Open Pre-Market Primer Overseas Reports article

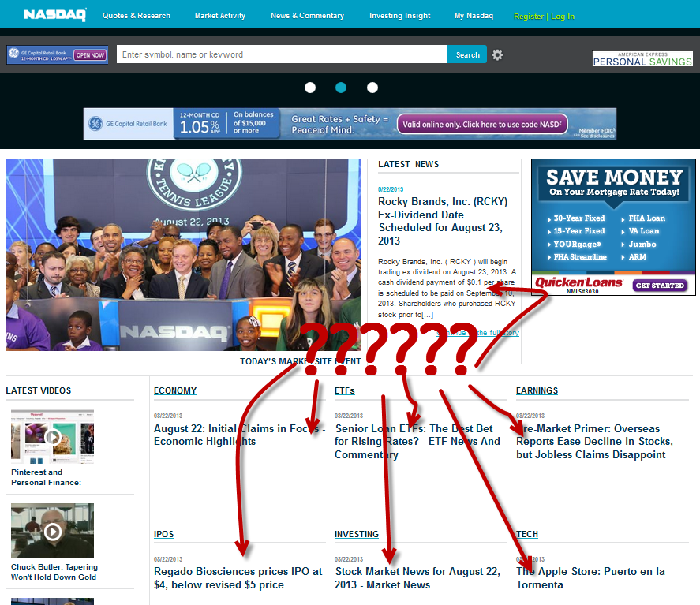594,441
